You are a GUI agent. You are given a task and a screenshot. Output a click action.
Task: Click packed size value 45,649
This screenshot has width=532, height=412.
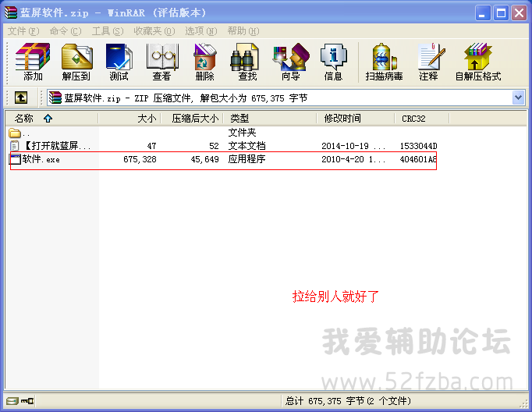pos(204,159)
